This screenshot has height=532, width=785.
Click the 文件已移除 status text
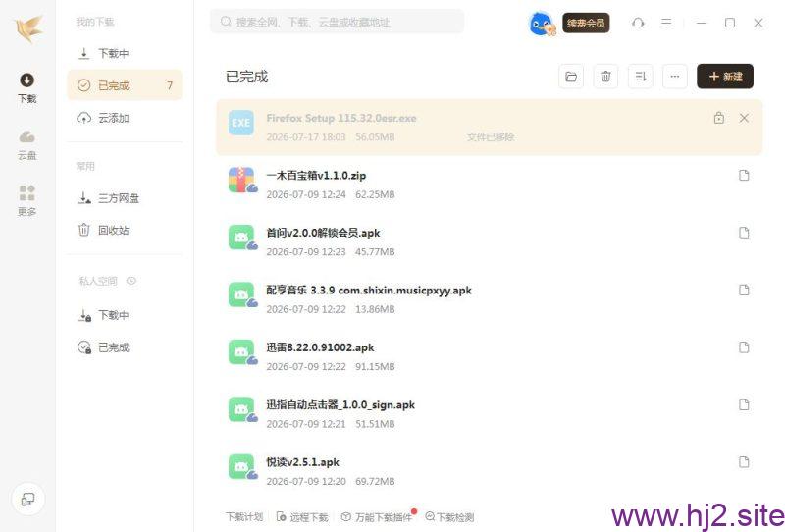pyautogui.click(x=491, y=137)
